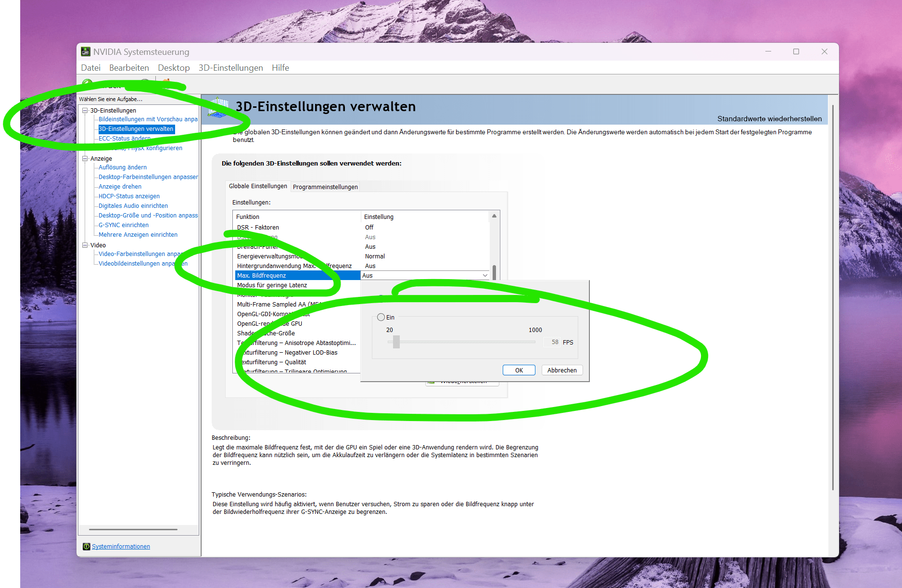Viewport: 902px width, 588px height.
Task: Open Anzeige drehen
Action: [120, 187]
